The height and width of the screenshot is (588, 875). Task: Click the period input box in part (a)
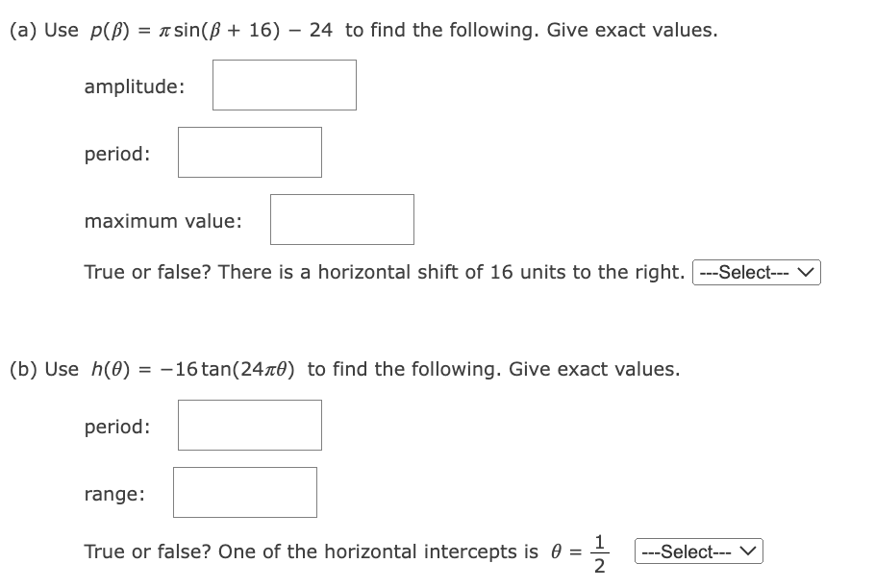coord(249,152)
